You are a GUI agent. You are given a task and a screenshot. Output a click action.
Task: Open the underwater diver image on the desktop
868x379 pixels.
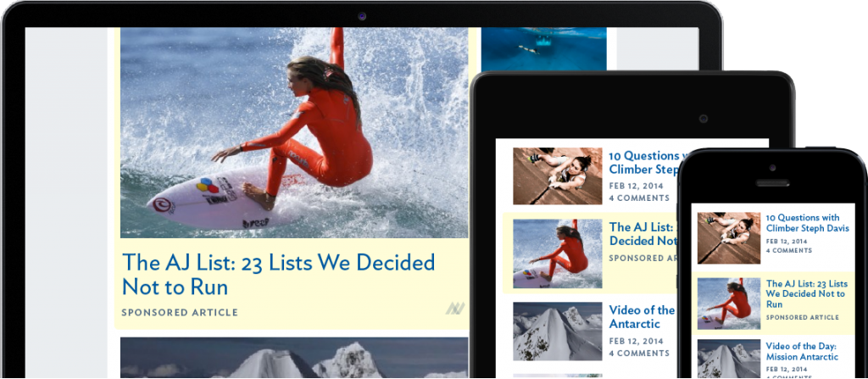(x=543, y=49)
